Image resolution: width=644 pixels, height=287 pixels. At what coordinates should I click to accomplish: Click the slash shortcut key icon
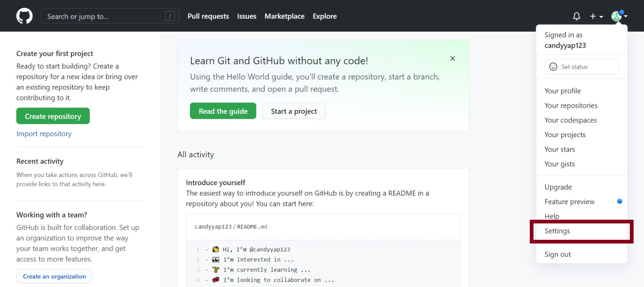170,16
